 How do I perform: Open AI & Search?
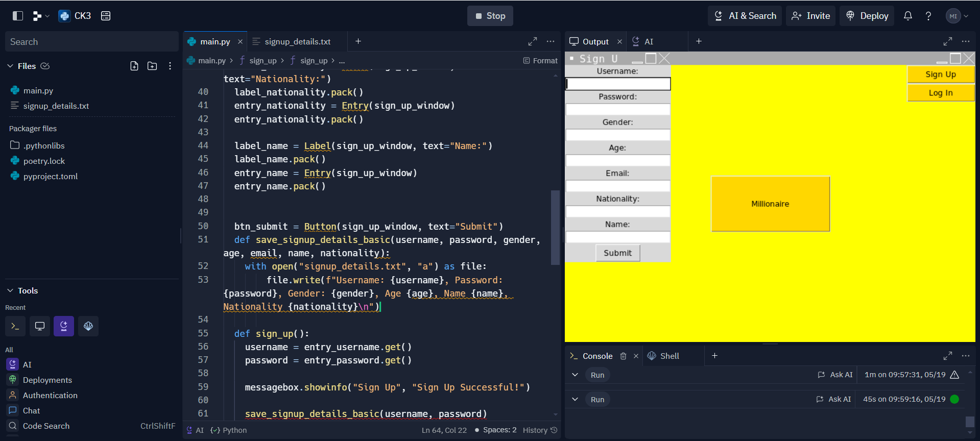pos(746,16)
